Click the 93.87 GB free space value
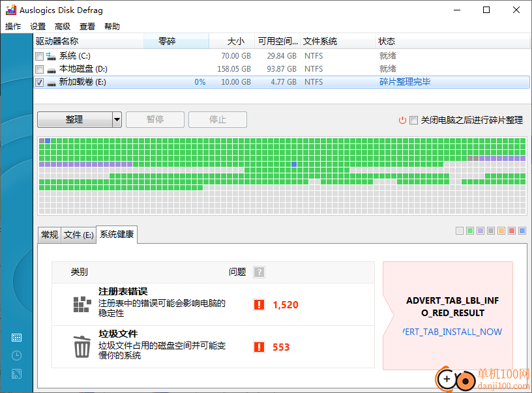The image size is (532, 393). tap(282, 69)
